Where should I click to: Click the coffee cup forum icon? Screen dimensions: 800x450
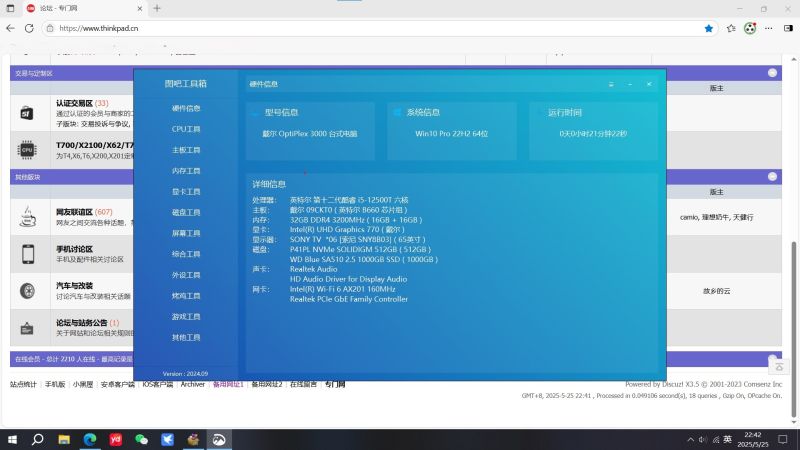click(28, 217)
